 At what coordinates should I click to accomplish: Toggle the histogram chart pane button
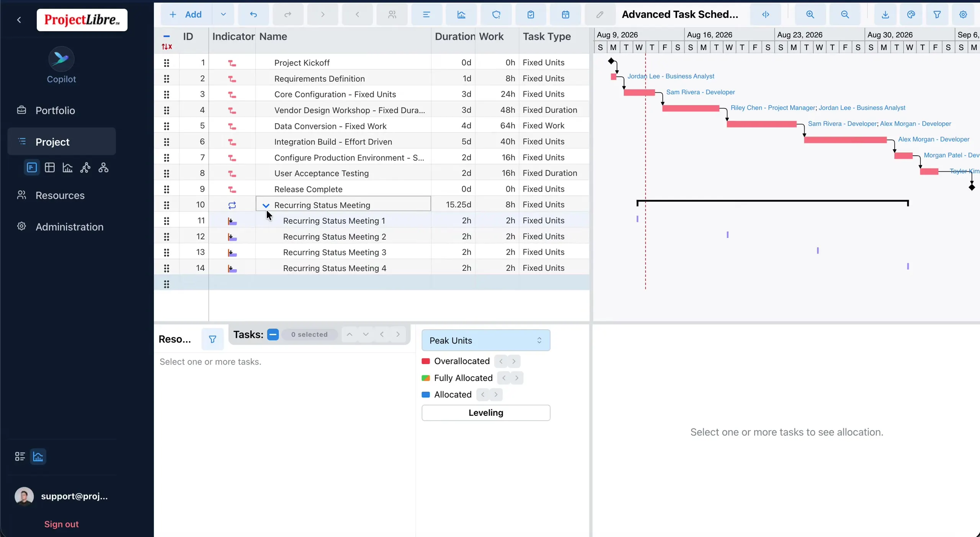38,456
